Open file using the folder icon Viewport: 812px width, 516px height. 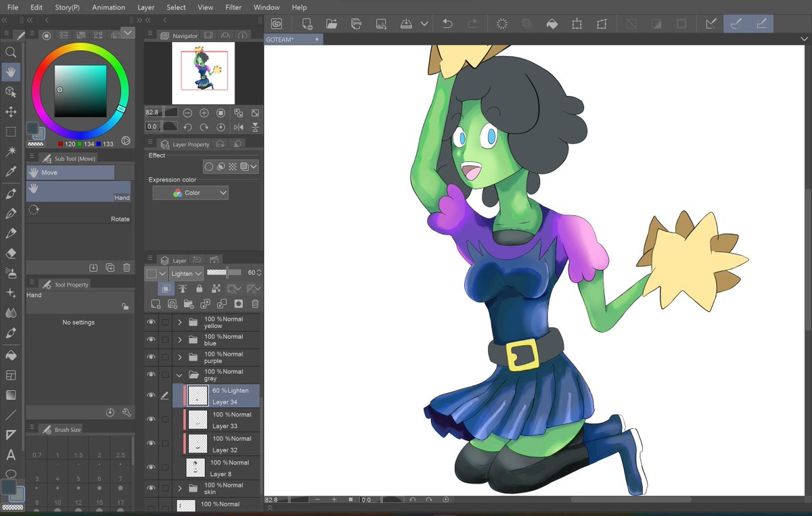click(332, 24)
